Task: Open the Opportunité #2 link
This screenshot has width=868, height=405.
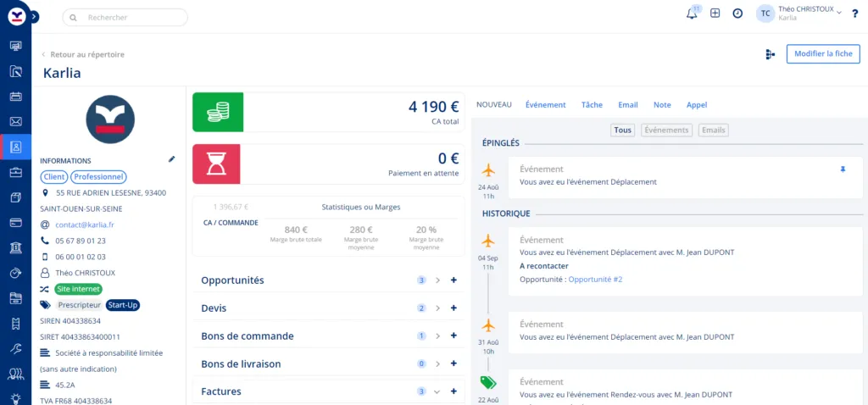Action: (595, 279)
